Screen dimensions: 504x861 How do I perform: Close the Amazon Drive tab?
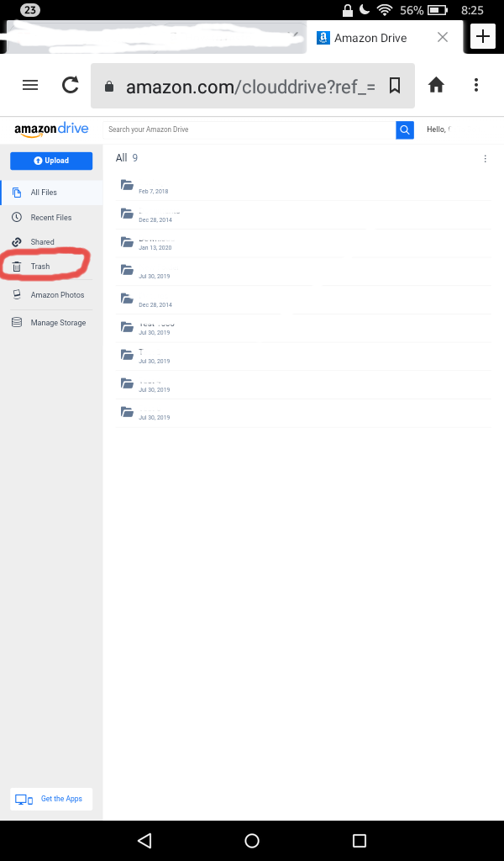[443, 37]
